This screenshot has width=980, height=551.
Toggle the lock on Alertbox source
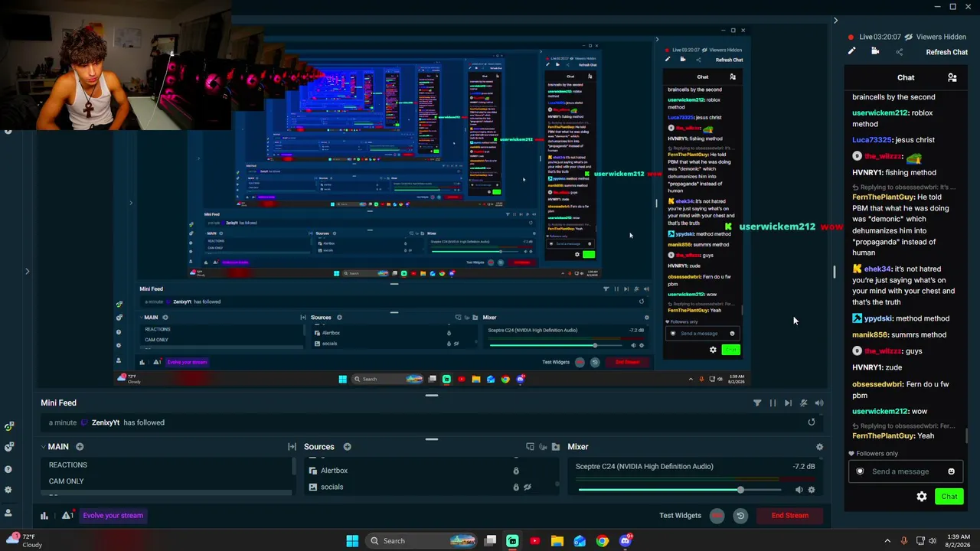[516, 471]
